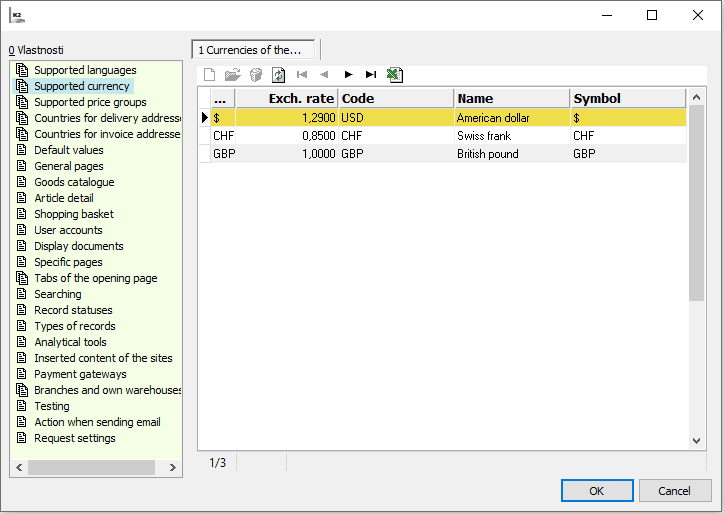Click the Name column header
The height and width of the screenshot is (514, 724).
(513, 98)
